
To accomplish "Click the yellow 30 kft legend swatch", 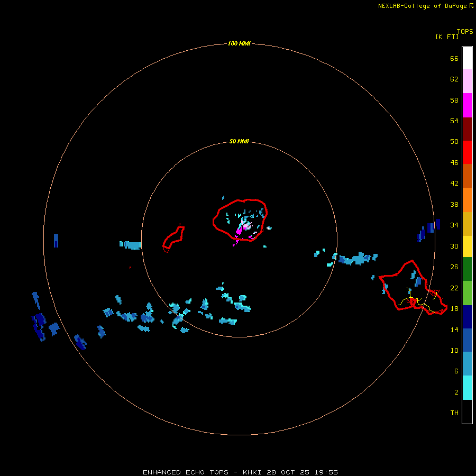I will (x=467, y=246).
